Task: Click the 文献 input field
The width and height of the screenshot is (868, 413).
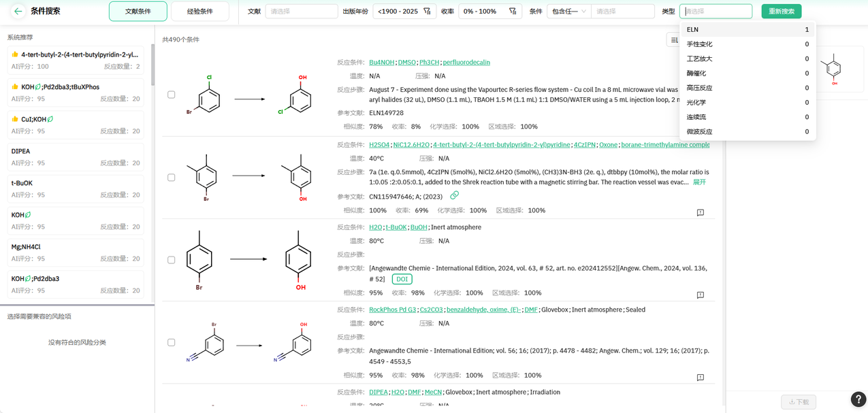Action: (x=301, y=12)
